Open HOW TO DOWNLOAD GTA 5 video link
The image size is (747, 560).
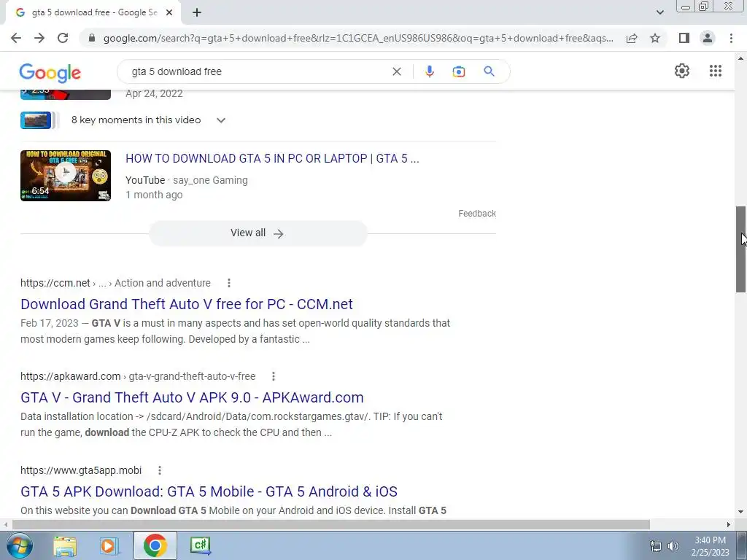pos(272,158)
